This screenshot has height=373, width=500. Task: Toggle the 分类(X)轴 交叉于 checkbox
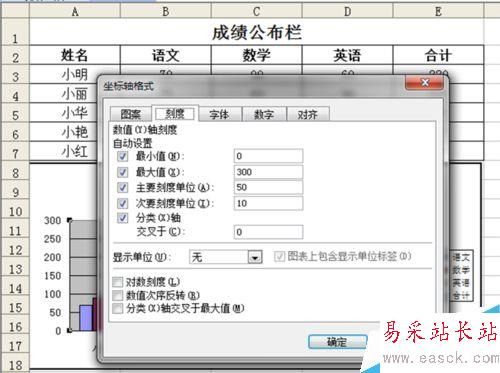pos(122,218)
